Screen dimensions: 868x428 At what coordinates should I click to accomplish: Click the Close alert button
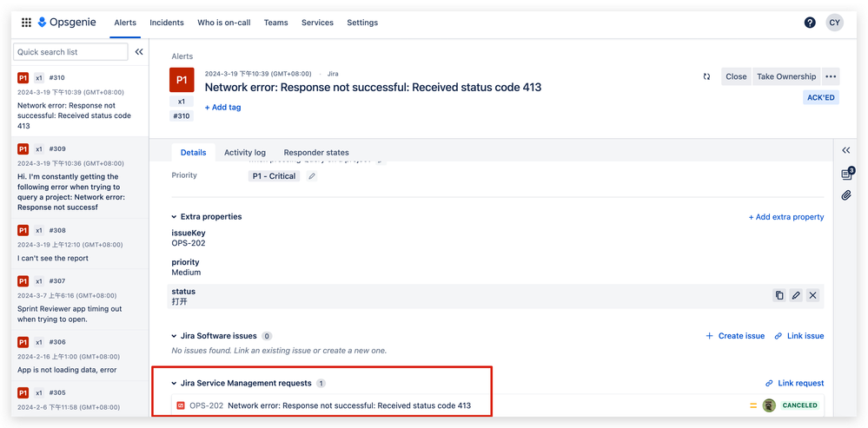[x=736, y=77]
